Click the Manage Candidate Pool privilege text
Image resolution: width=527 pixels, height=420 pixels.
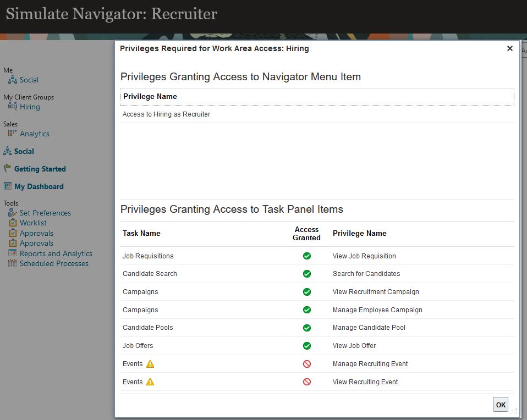point(369,328)
